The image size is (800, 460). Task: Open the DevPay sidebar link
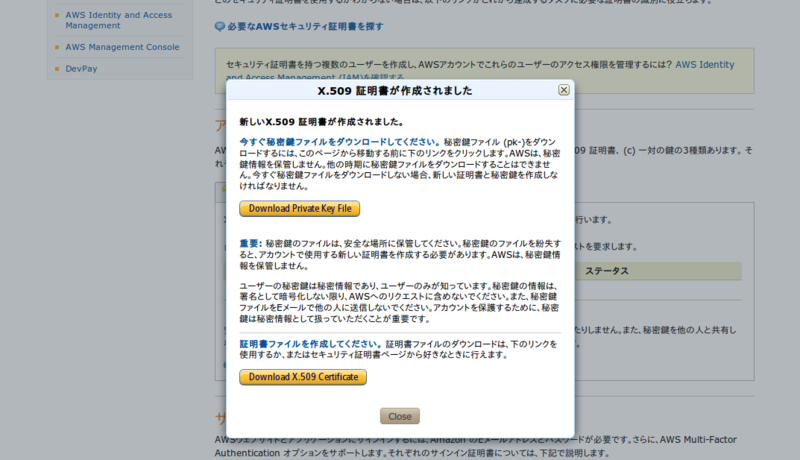click(x=81, y=69)
